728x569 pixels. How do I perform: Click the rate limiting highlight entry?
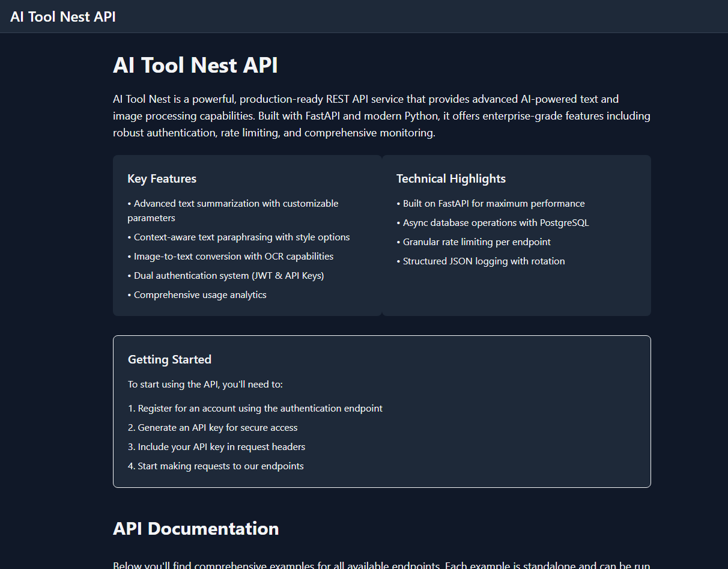pos(476,242)
